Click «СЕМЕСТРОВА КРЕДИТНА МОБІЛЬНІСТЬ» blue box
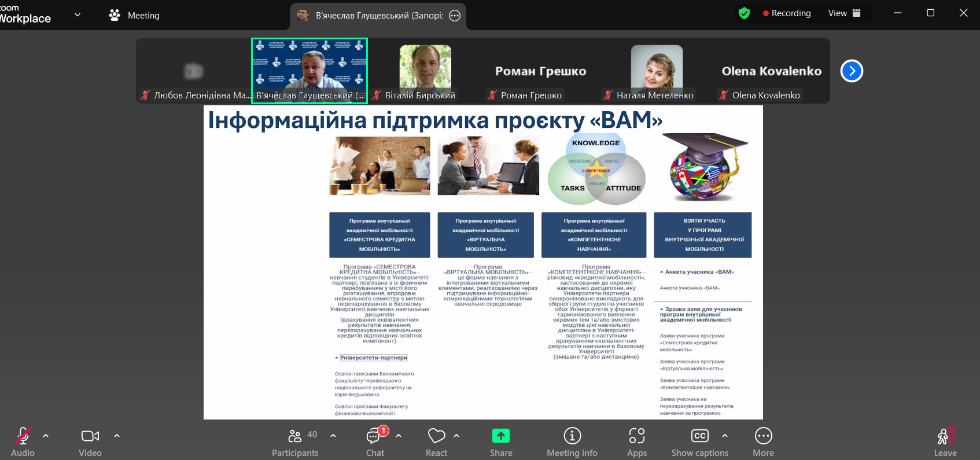 [x=380, y=235]
